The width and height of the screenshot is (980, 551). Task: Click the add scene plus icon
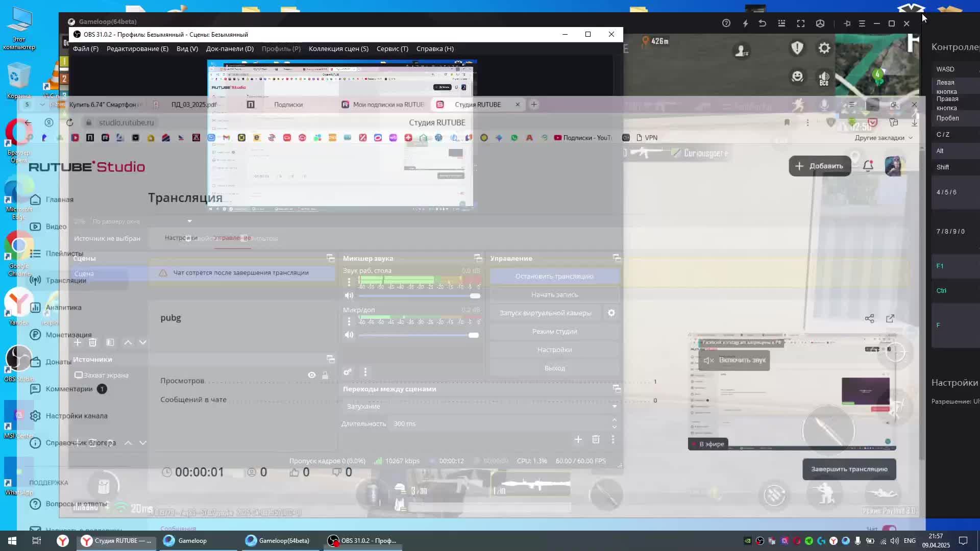pos(78,342)
